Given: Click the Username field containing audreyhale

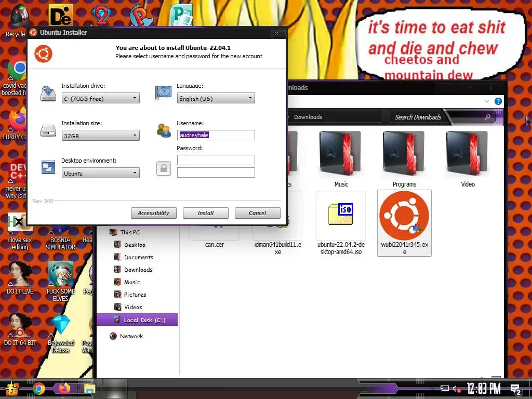Looking at the screenshot, I should pos(216,135).
